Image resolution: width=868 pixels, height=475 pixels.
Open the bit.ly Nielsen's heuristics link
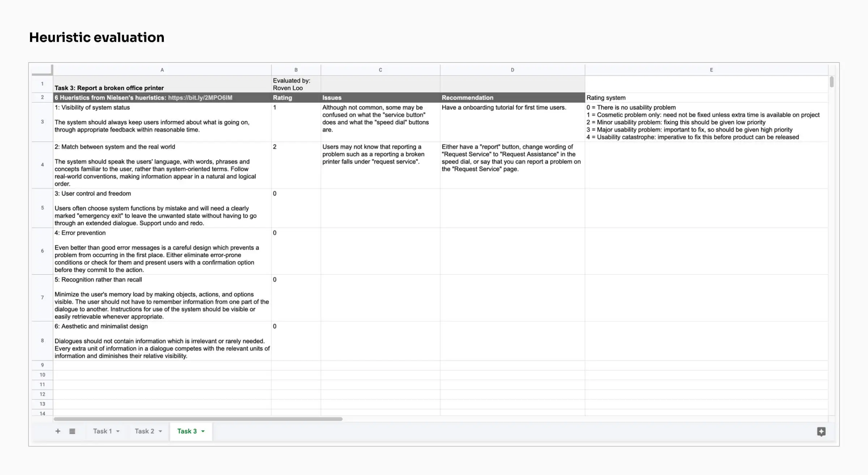[200, 98]
